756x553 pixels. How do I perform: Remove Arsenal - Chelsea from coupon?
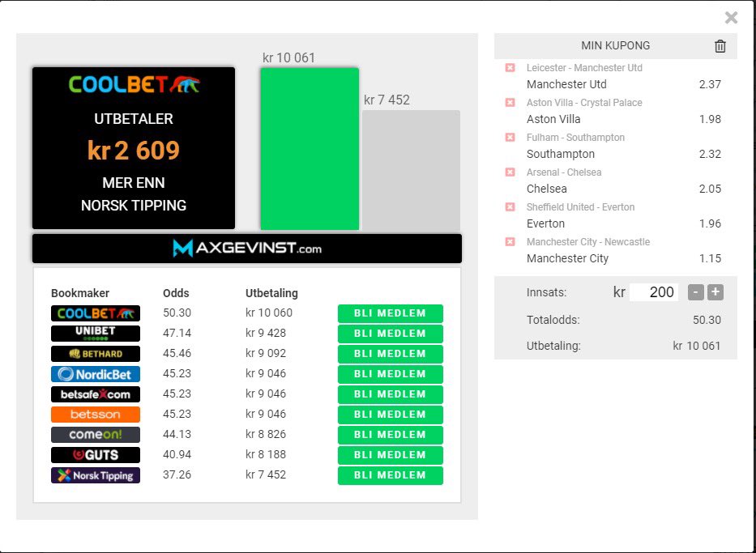click(510, 172)
